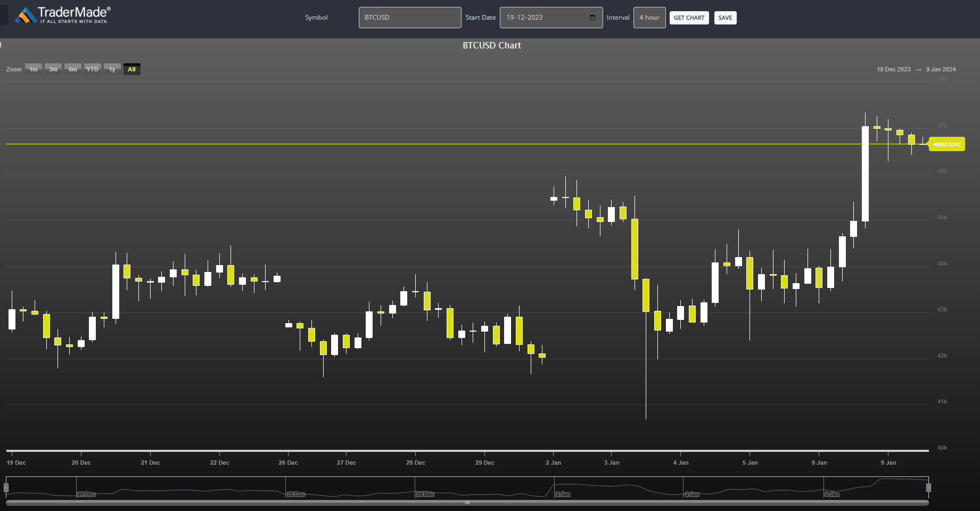Grab the left navigator handle
This screenshot has height=511, width=980.
click(x=6, y=488)
